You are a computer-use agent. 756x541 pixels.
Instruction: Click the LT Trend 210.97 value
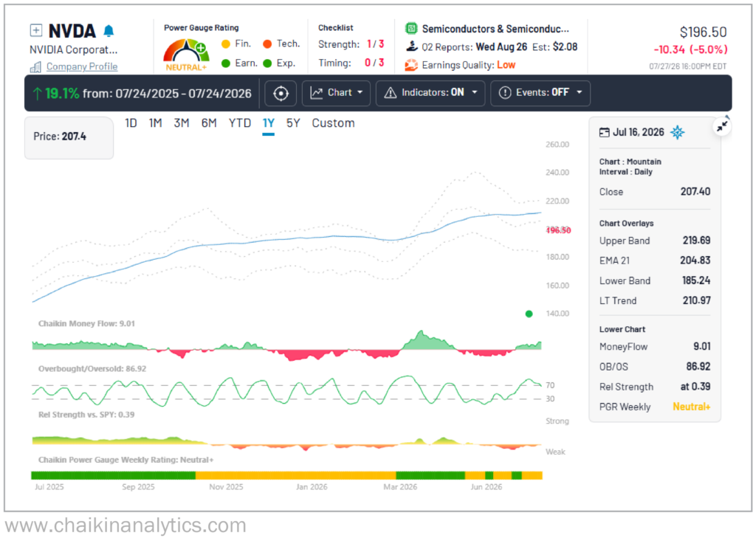point(696,300)
